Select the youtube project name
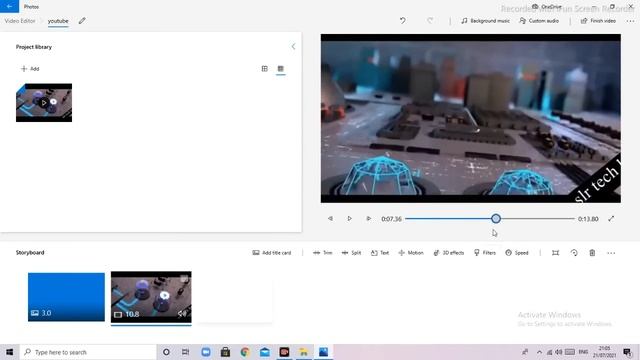 click(x=58, y=21)
